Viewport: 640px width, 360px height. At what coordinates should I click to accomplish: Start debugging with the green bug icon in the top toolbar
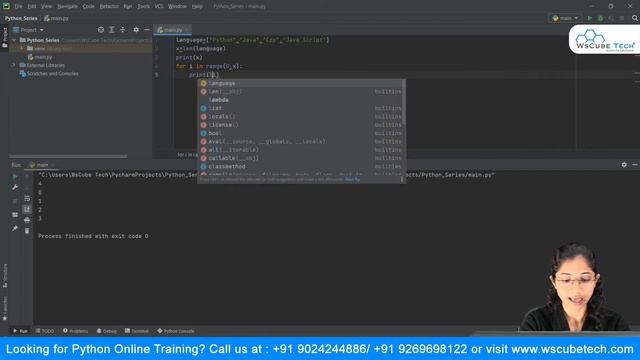pos(600,18)
